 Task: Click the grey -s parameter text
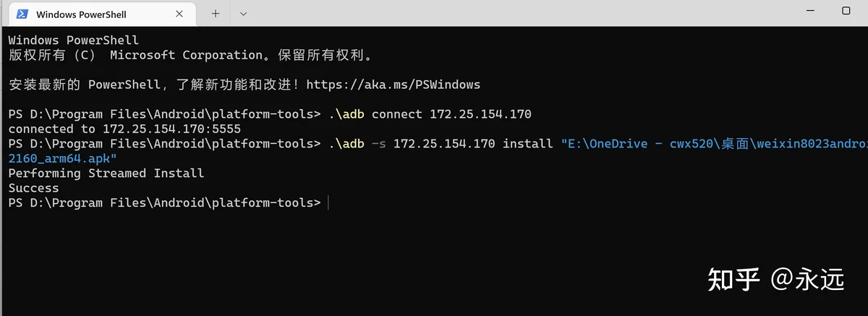tap(378, 144)
